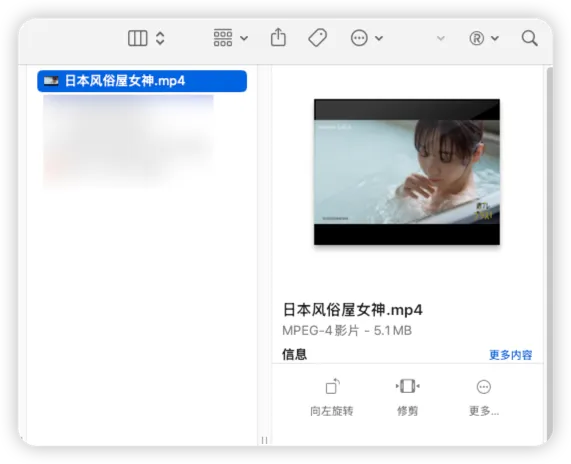Click the column view icon
571x464 pixels.
click(138, 38)
